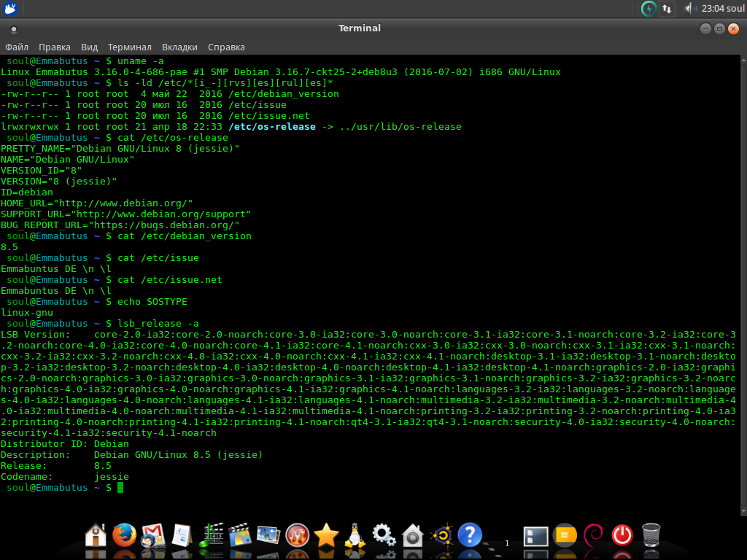The height and width of the screenshot is (560, 747).
Task: Click the Tux penguin dock icon
Action: click(x=355, y=535)
